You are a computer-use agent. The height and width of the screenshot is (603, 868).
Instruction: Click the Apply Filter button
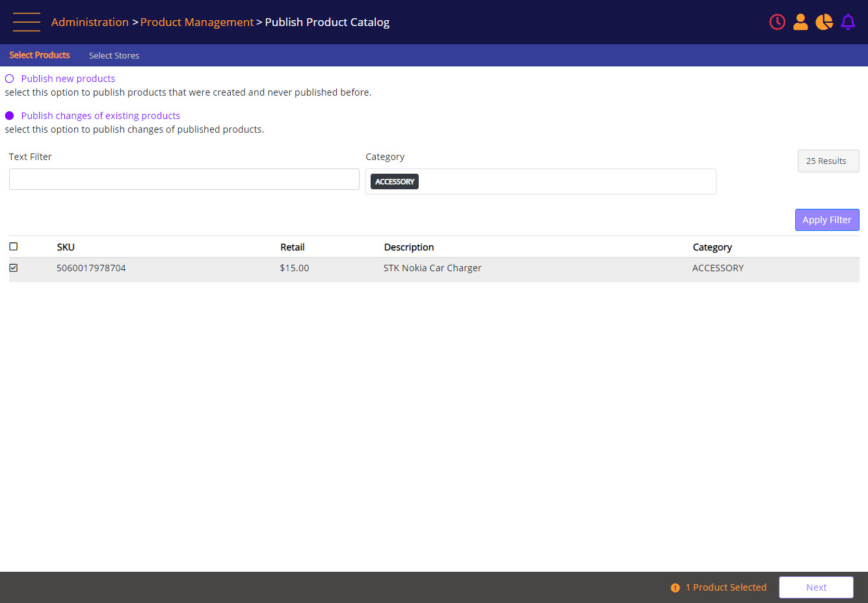point(827,220)
